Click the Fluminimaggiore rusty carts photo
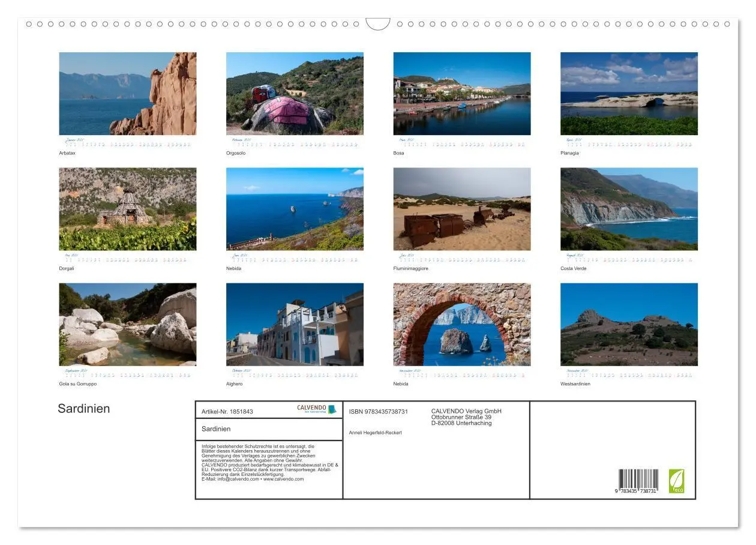 (462, 209)
